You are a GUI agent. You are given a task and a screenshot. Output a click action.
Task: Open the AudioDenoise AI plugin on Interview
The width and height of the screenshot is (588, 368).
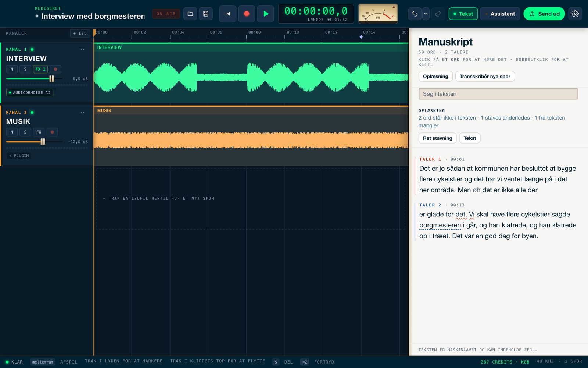click(30, 93)
